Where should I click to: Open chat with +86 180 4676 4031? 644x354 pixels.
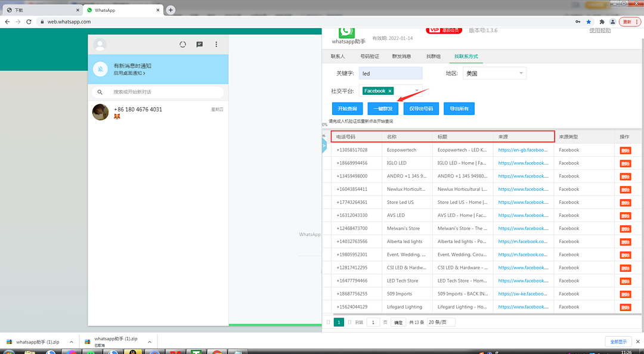[x=158, y=112]
